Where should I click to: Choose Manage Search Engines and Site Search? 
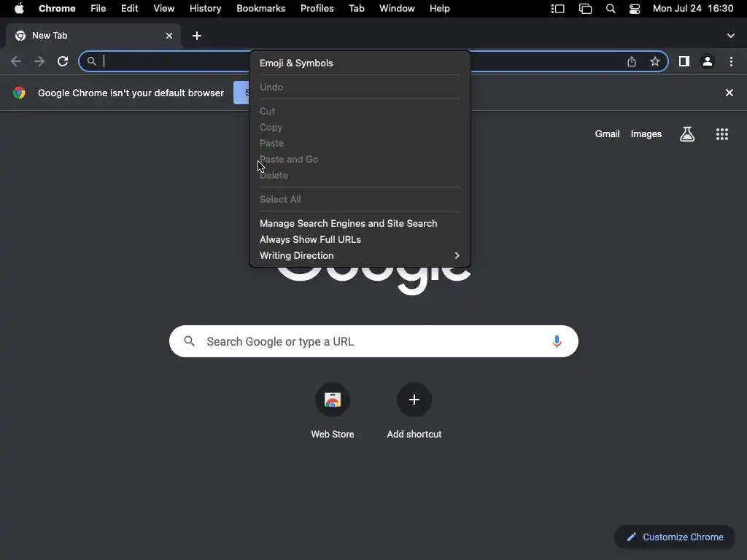tap(360, 223)
